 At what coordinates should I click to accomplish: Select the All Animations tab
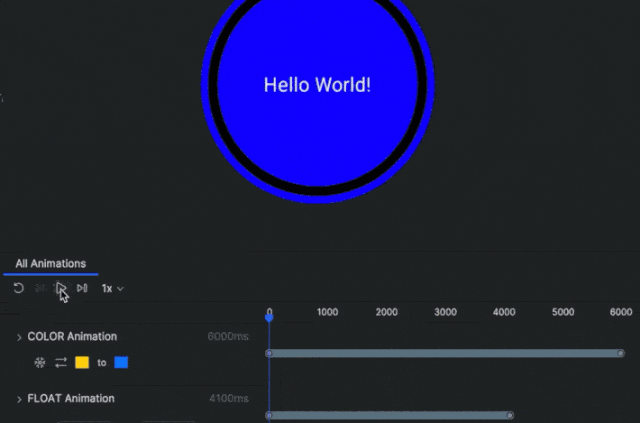pyautogui.click(x=51, y=264)
